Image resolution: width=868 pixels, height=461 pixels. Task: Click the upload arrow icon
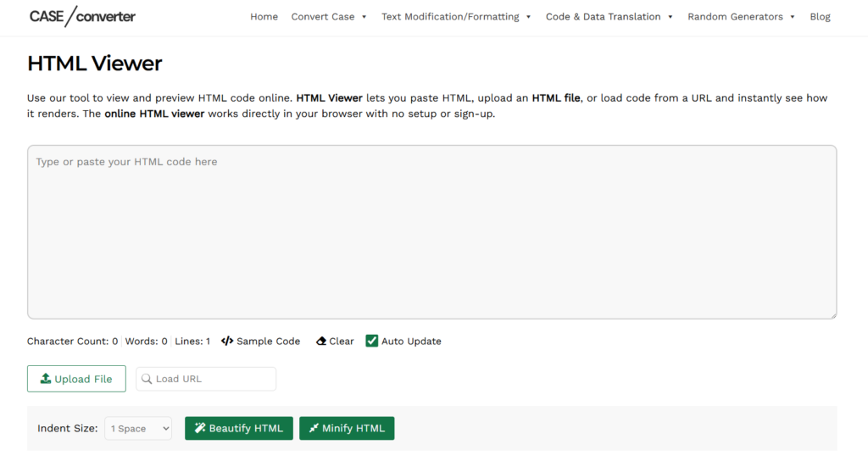(46, 378)
